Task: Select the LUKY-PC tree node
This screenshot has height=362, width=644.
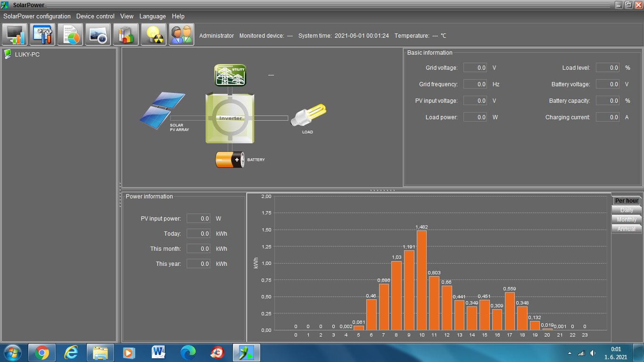Action: click(x=27, y=55)
